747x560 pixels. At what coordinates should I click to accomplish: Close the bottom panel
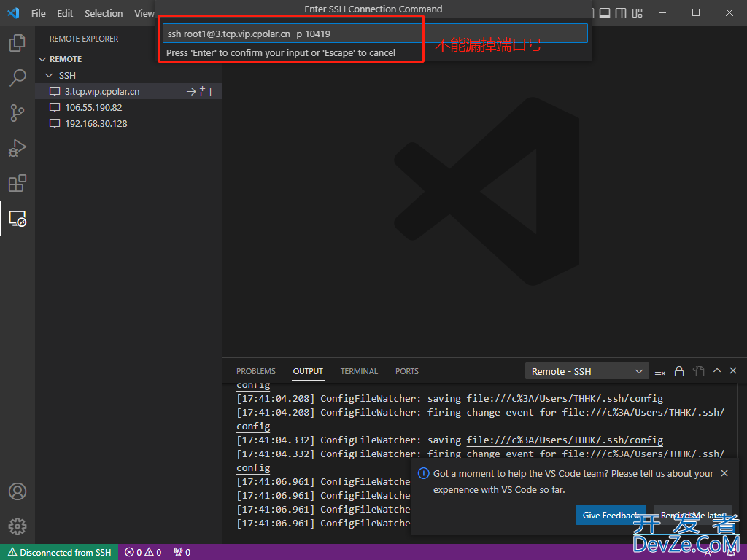733,370
